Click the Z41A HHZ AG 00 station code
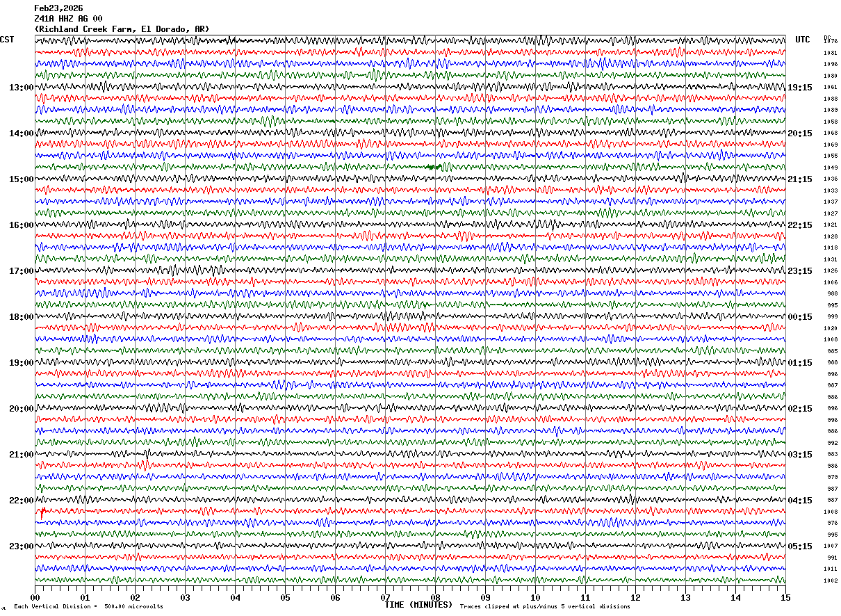The height and width of the screenshot is (616, 841). [69, 19]
